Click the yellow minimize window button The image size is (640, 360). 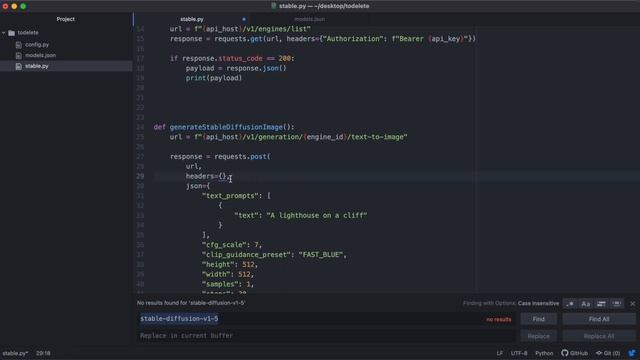point(14,6)
